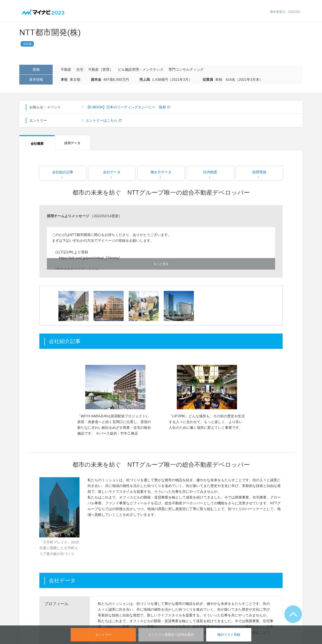Click the 検討リスト登録 button

tap(229, 634)
